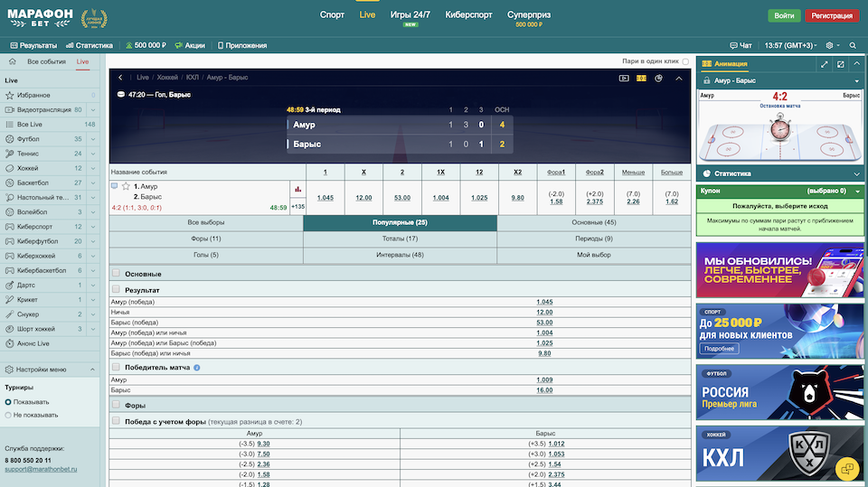
Task: Switch to the Тоталы (17) tab
Action: (x=401, y=239)
